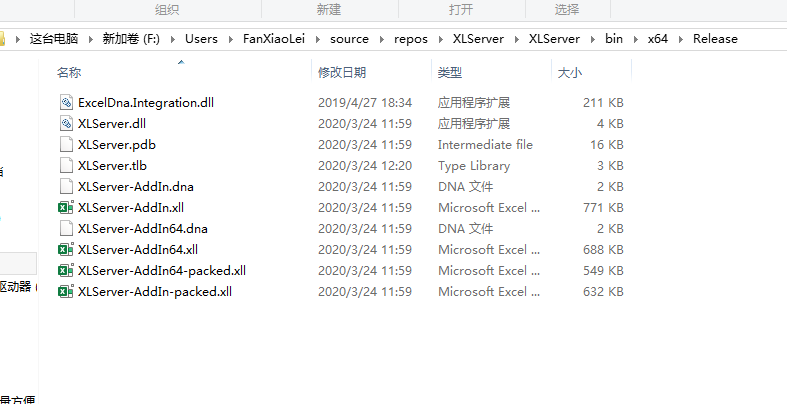Select the file named XLServer.pdb
Viewport: 787px width, 404px height.
tap(117, 145)
